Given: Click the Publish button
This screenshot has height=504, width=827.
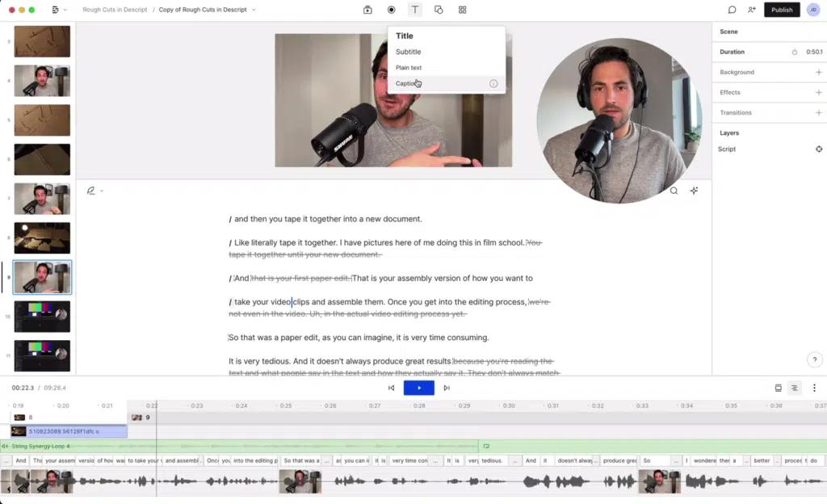Looking at the screenshot, I should pos(782,10).
